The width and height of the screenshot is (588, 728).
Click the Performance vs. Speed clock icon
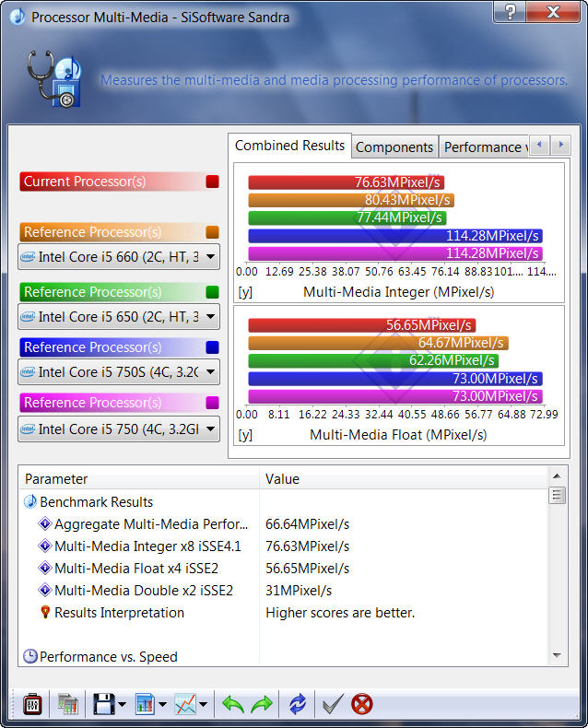pos(30,656)
